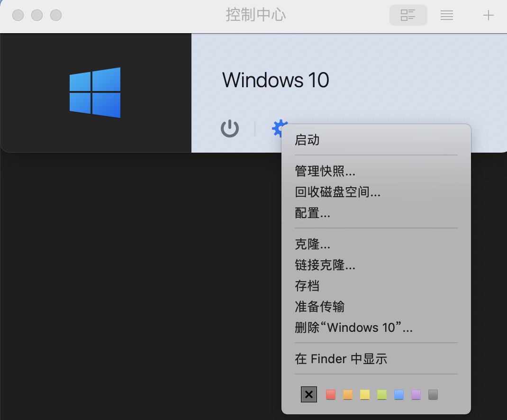Open 管理快照... menu entry
This screenshot has height=420, width=507.
[x=376, y=171]
